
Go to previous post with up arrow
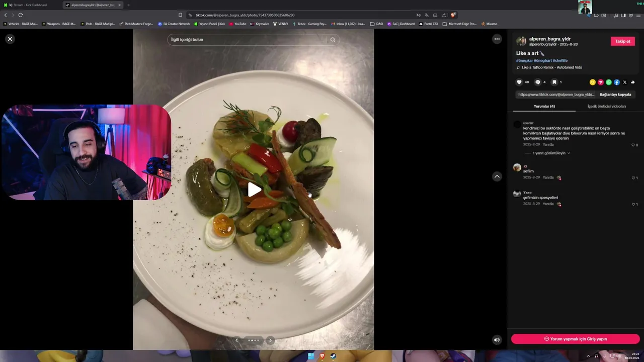497,176
